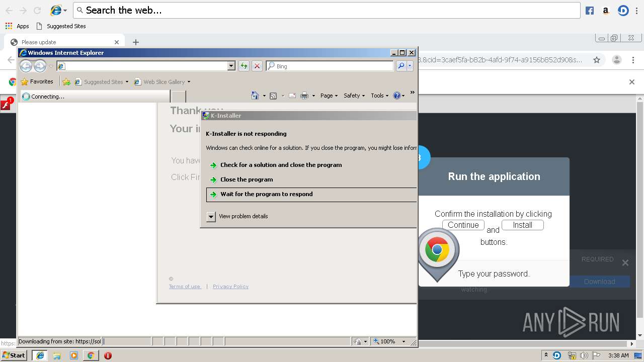644x362 pixels.
Task: Close the REQUIRED banner with X
Action: click(x=625, y=262)
